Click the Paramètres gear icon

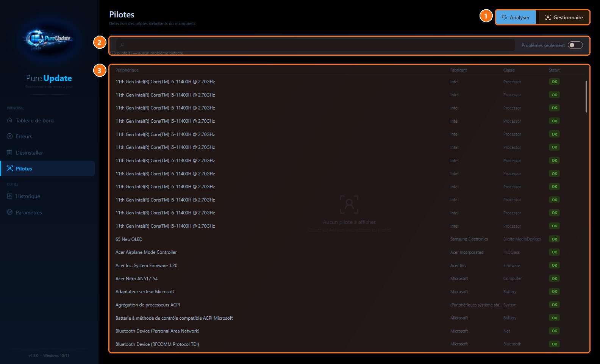(x=10, y=212)
